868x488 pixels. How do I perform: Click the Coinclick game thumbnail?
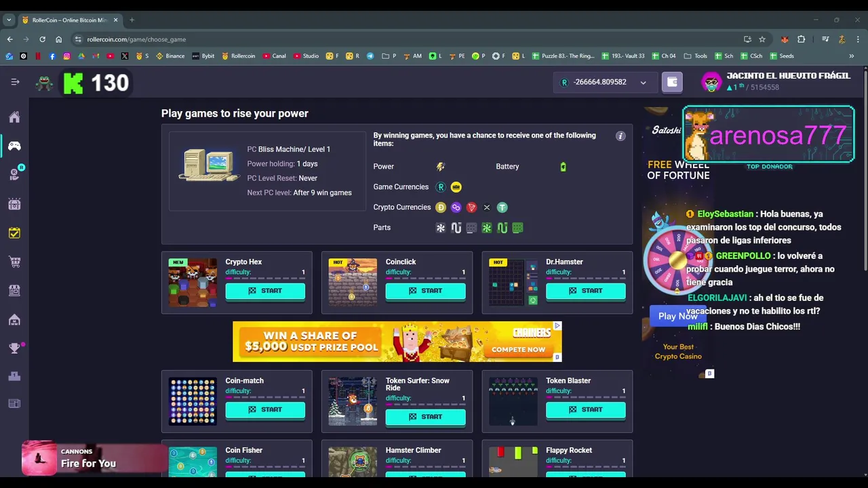click(353, 283)
